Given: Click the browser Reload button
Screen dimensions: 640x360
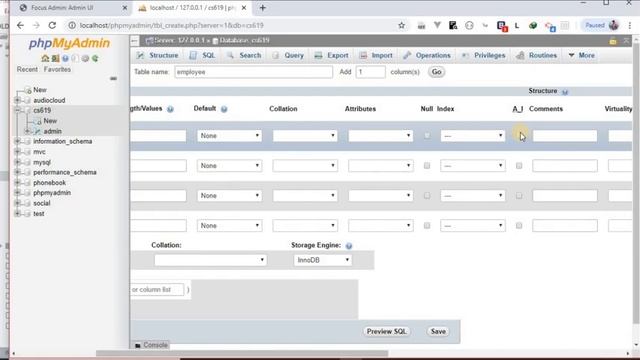Looking at the screenshot, I should click(x=52, y=25).
